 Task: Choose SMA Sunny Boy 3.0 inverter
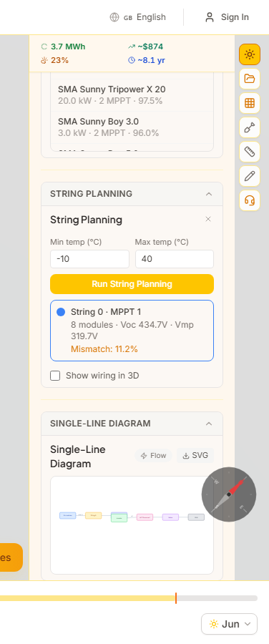click(132, 127)
